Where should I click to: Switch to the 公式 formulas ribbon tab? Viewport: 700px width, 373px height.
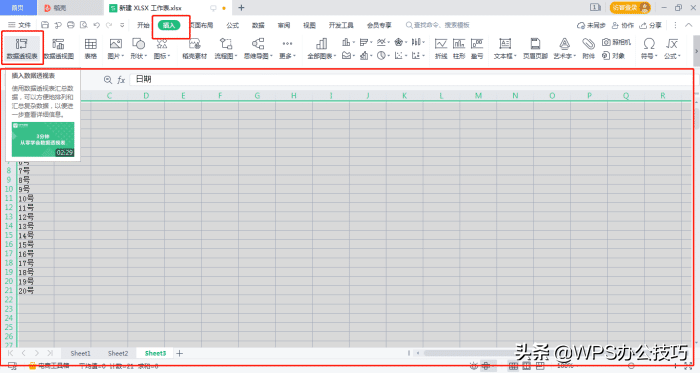point(232,25)
